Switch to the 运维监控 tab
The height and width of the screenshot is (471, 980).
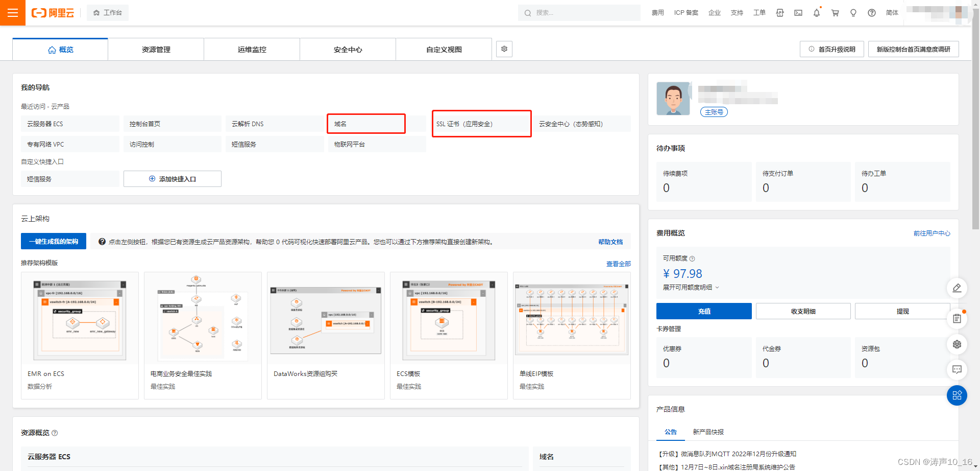click(x=252, y=50)
